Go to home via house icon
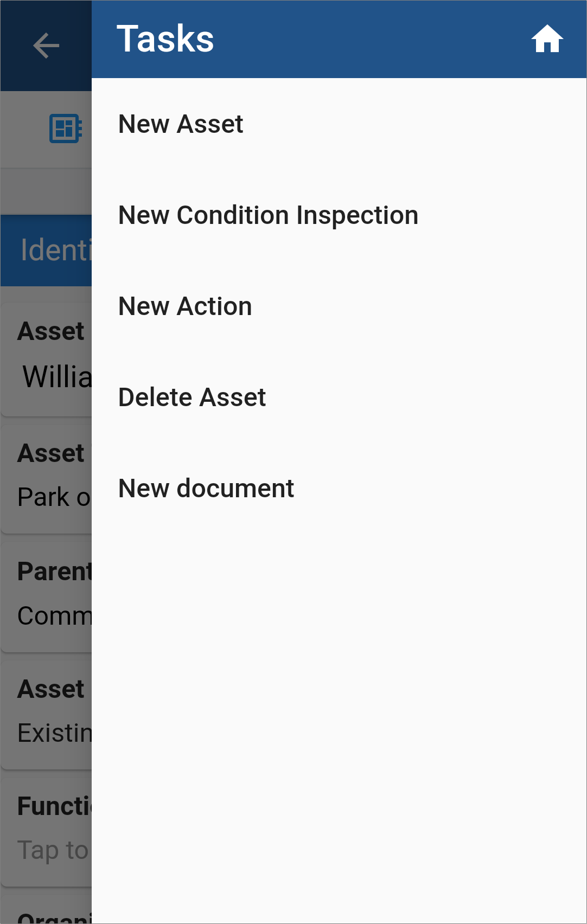 [547, 39]
